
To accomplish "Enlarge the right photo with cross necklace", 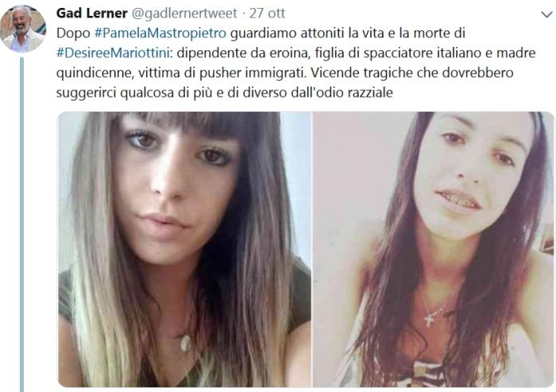I will pyautogui.click(x=434, y=249).
